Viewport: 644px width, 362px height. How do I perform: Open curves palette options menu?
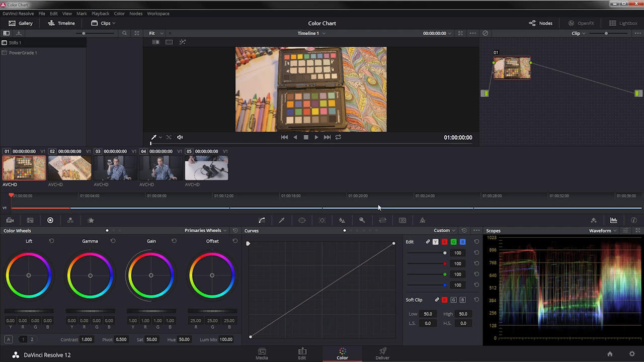(476, 231)
